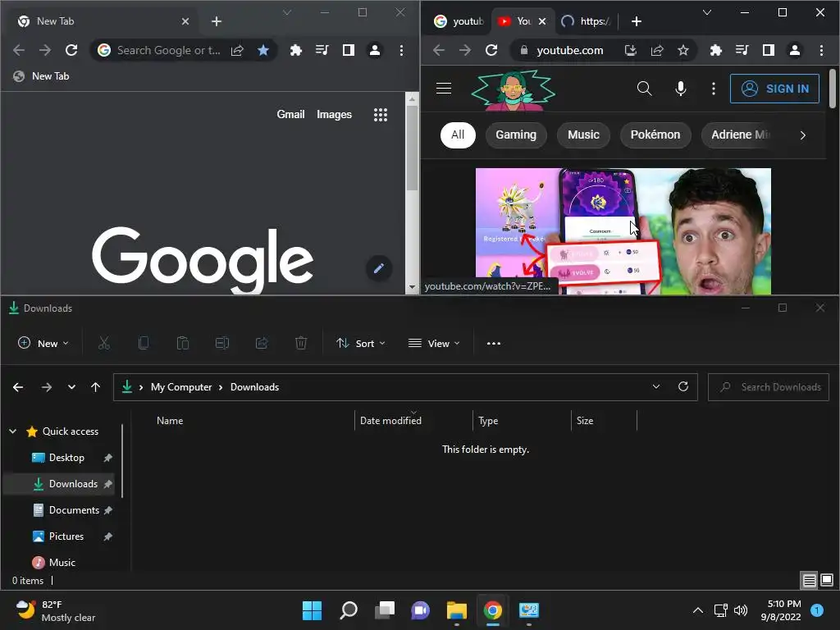Search YouTube with voice microphone
840x630 pixels.
(680, 89)
